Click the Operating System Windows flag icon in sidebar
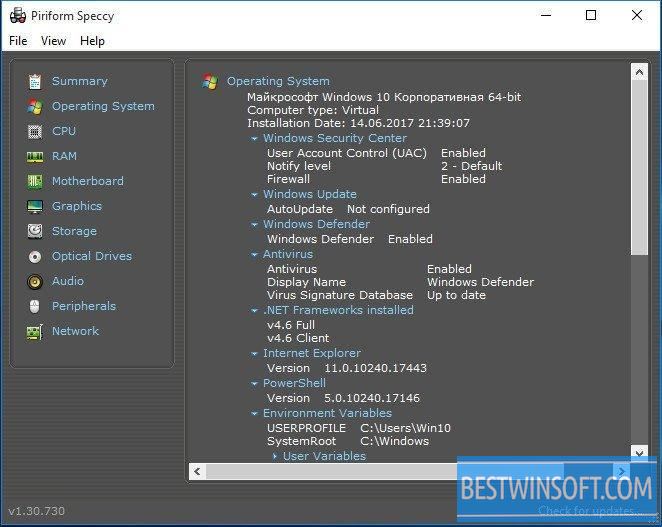Screen dimensions: 662x527 tap(35, 106)
